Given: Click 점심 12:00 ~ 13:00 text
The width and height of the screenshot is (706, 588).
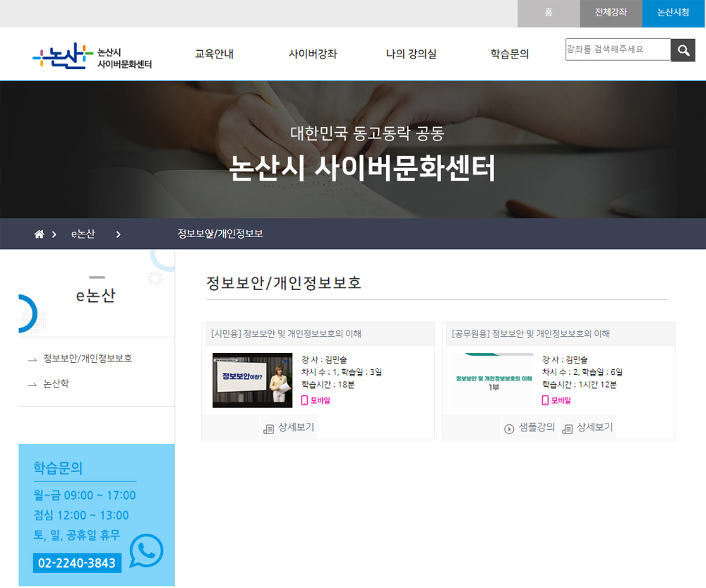Looking at the screenshot, I should (81, 515).
